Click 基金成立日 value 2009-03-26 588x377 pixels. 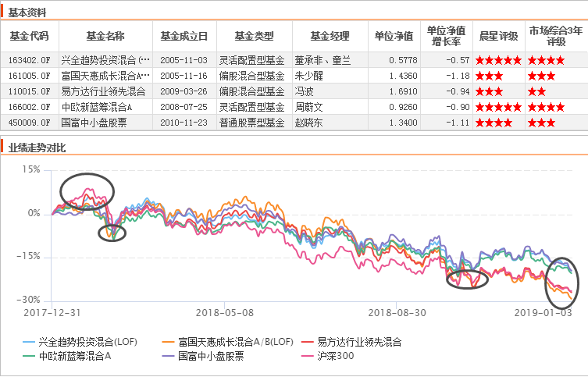[x=184, y=91]
